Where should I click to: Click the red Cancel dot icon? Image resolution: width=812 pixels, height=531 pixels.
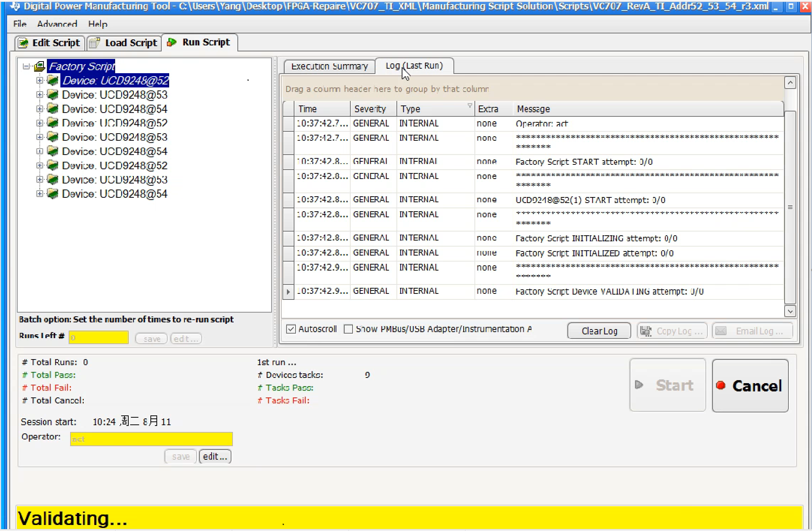[720, 385]
